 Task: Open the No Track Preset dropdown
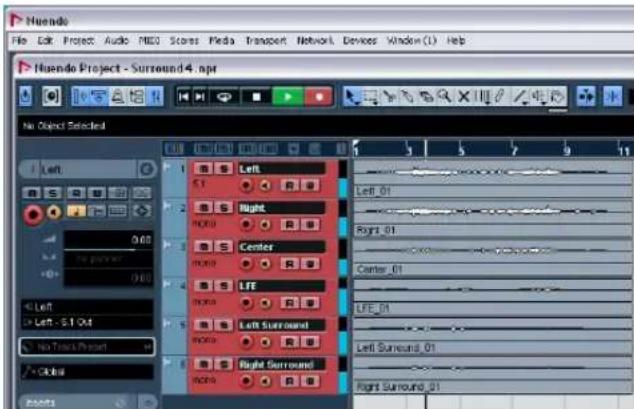[x=87, y=347]
